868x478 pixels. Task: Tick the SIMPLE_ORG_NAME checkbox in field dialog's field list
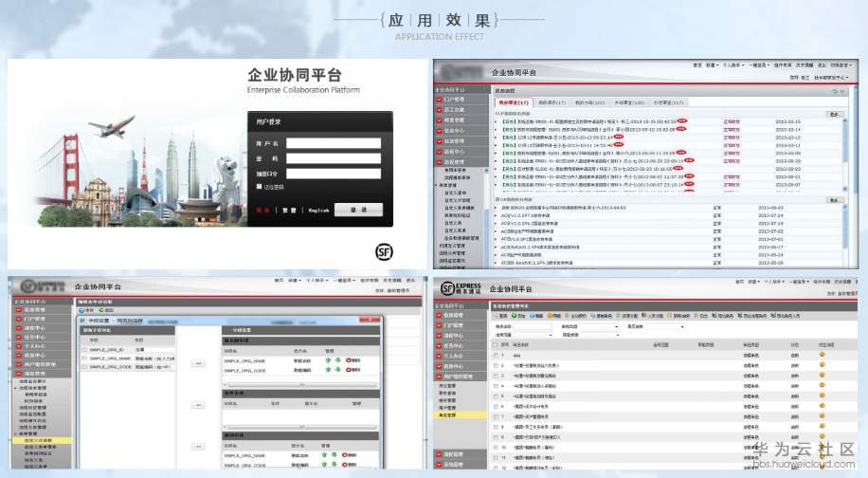(x=84, y=358)
